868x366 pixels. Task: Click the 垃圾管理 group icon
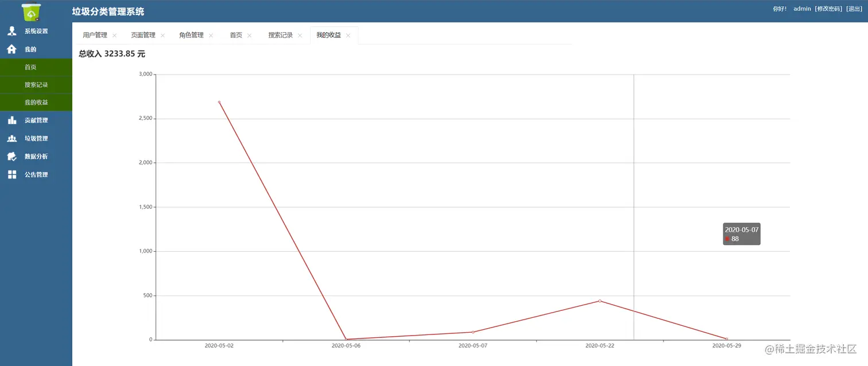pos(11,138)
